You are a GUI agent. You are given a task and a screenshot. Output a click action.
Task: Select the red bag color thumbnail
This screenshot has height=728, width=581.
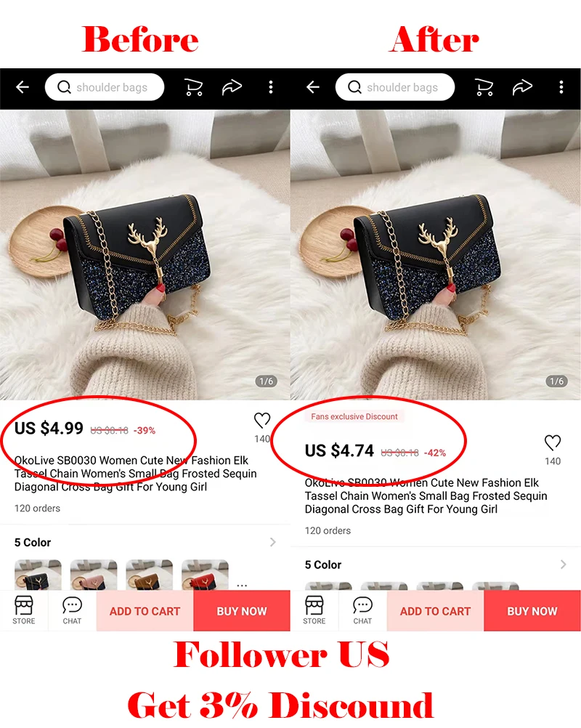click(x=205, y=575)
